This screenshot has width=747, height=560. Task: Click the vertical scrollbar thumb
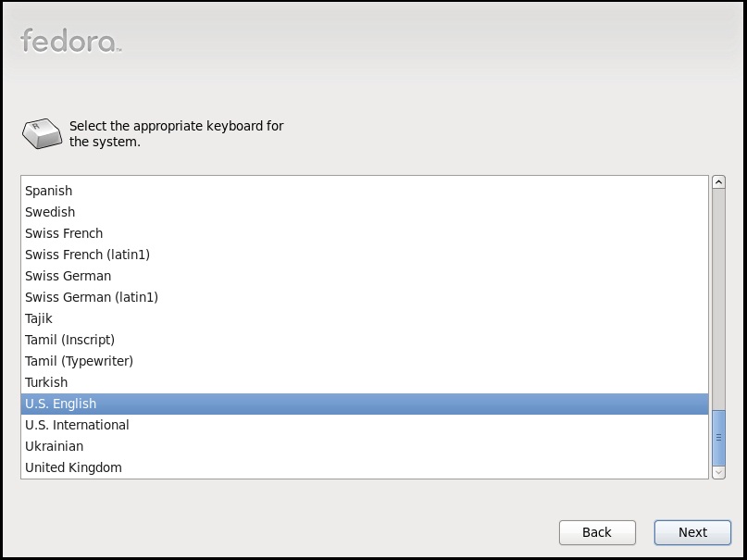[718, 438]
